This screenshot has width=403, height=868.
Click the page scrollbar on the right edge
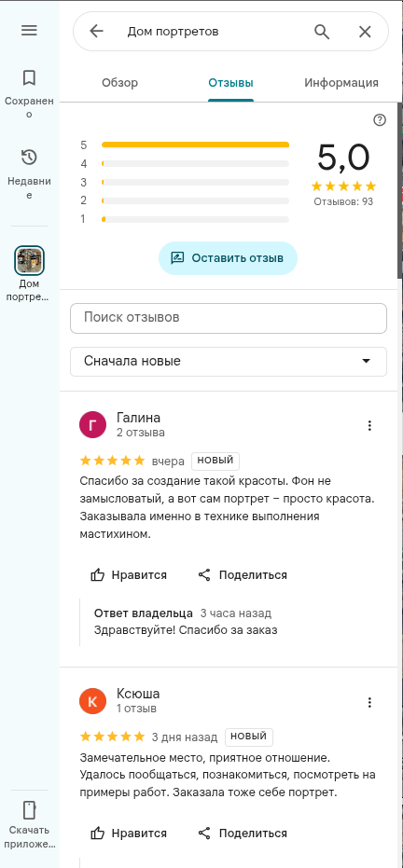[x=399, y=188]
